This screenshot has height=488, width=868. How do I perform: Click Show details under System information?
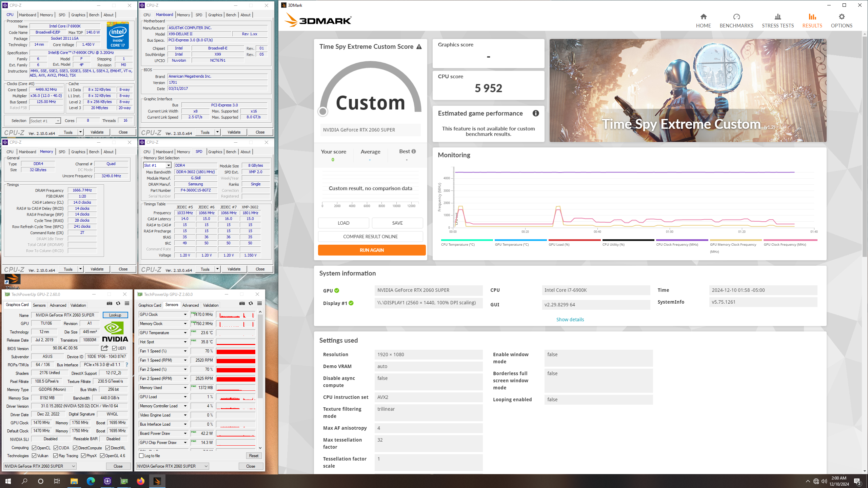570,320
